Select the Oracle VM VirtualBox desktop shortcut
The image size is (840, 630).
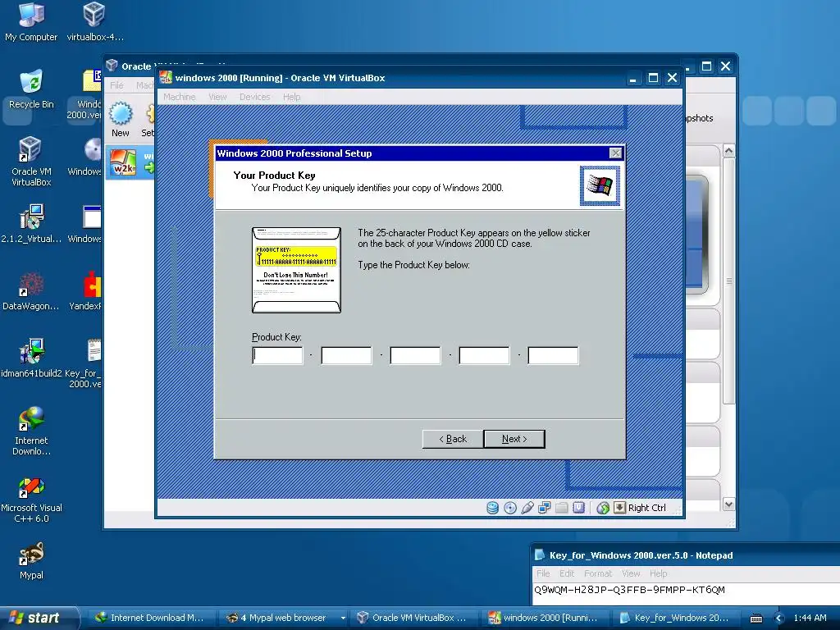coord(31,162)
